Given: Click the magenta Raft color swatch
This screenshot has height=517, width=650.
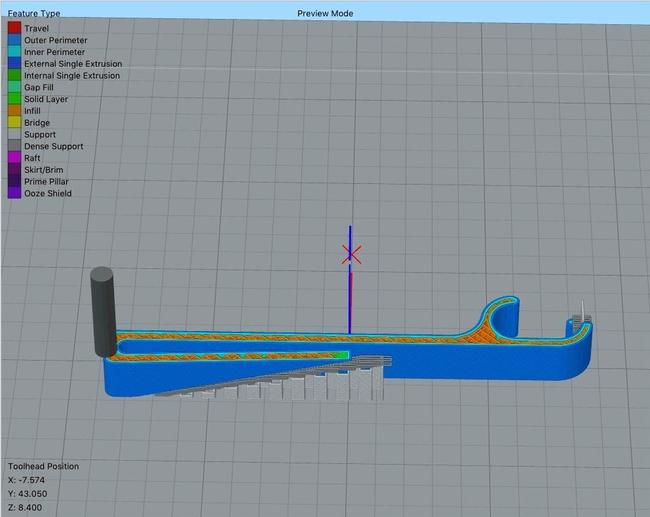Looking at the screenshot, I should pos(14,158).
